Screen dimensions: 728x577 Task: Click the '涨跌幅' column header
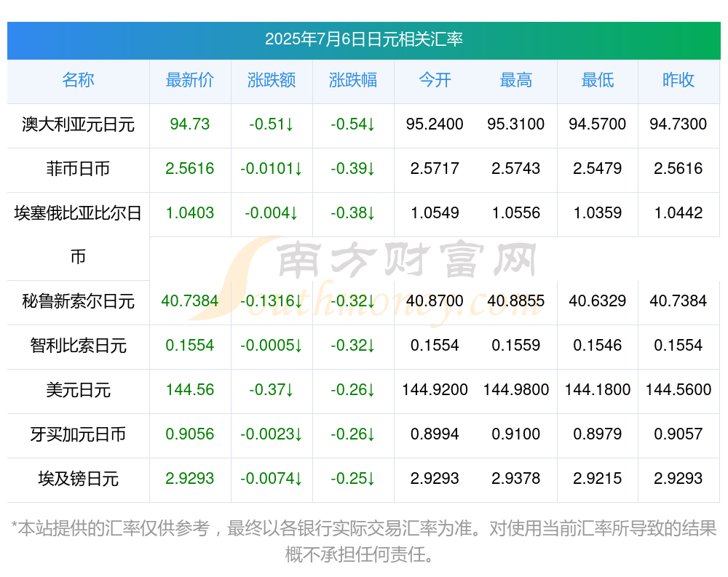(353, 80)
